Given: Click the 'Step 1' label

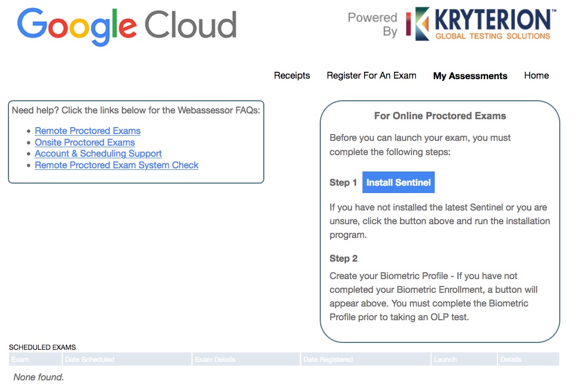Looking at the screenshot, I should point(343,183).
